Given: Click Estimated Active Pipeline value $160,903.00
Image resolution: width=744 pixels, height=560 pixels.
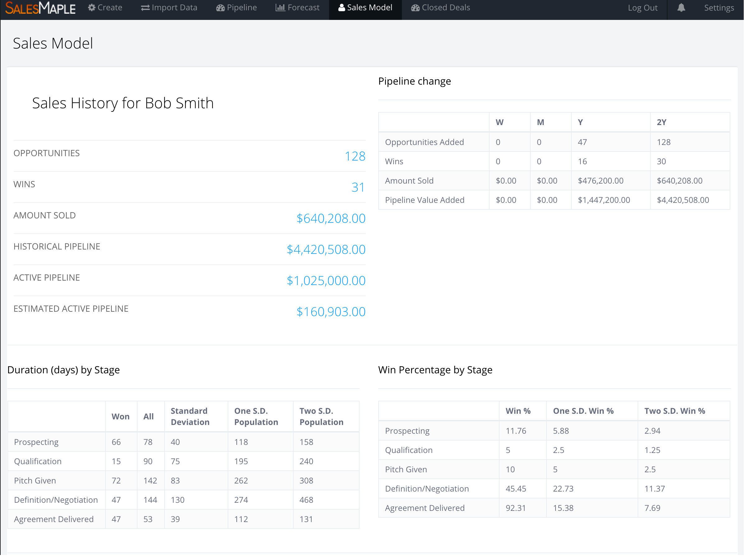Looking at the screenshot, I should pyautogui.click(x=331, y=312).
